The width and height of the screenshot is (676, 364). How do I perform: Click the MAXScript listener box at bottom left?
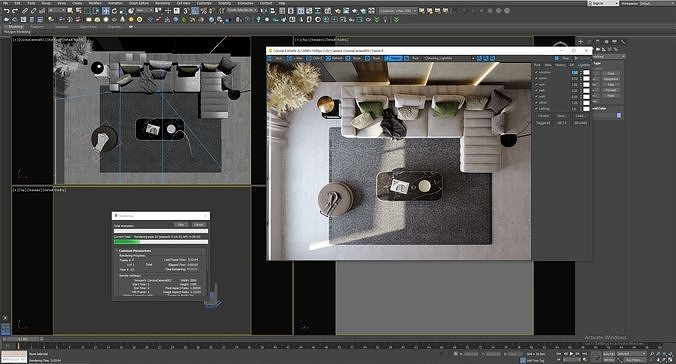click(x=14, y=357)
